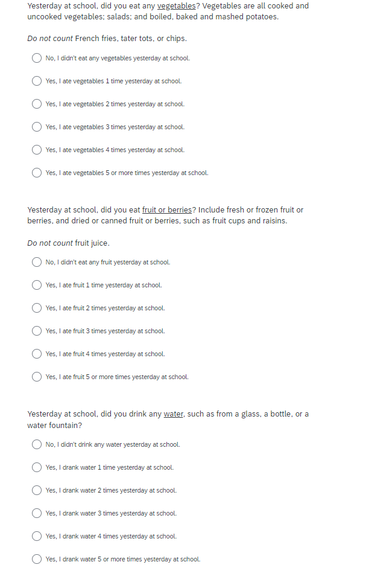Select 'ate fruit 1 time' radio button
The height and width of the screenshot is (588, 369).
(37, 286)
